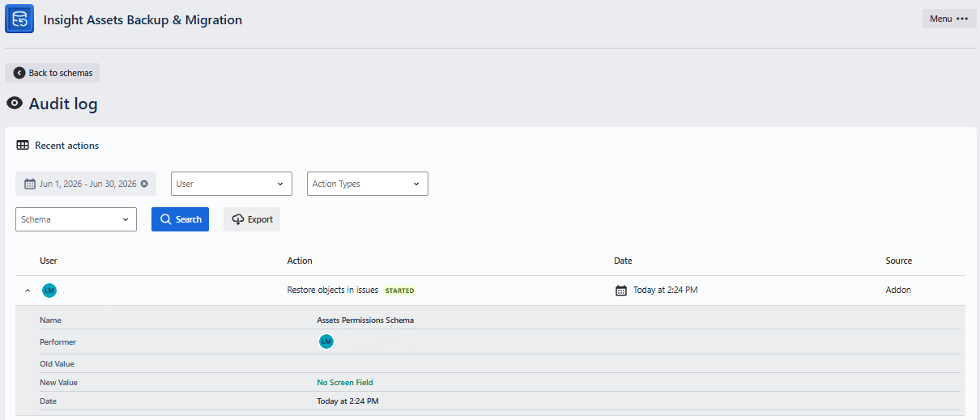980x420 pixels.
Task: Click the Audit log eye icon
Action: tap(15, 104)
